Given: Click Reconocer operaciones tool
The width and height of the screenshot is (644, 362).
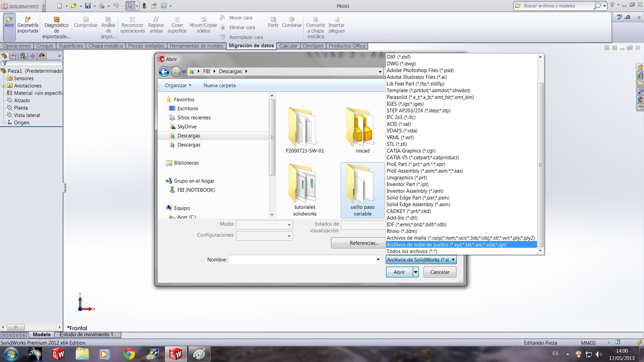Looking at the screenshot, I should tap(132, 25).
